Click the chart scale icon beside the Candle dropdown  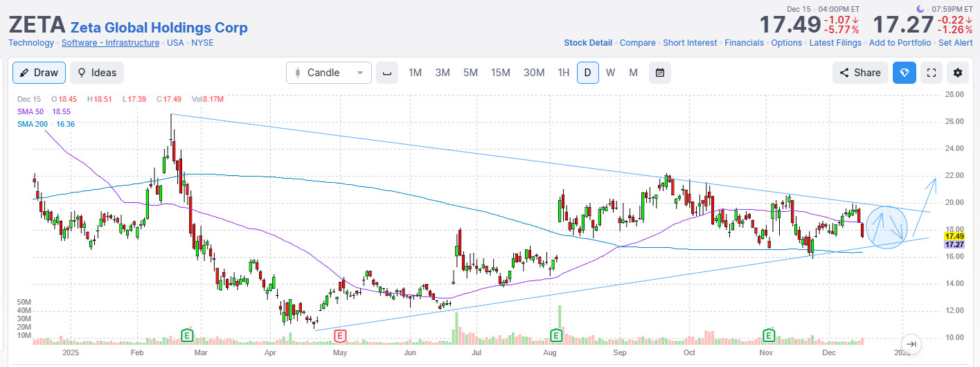387,73
